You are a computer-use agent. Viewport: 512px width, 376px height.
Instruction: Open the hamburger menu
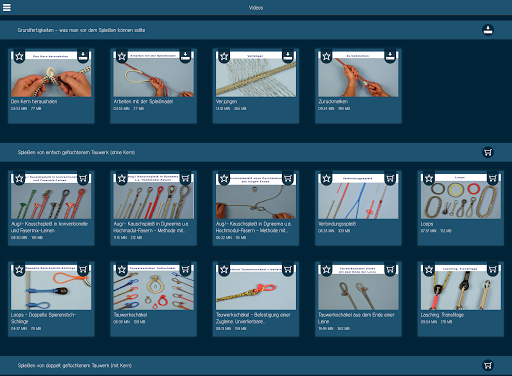coord(7,7)
